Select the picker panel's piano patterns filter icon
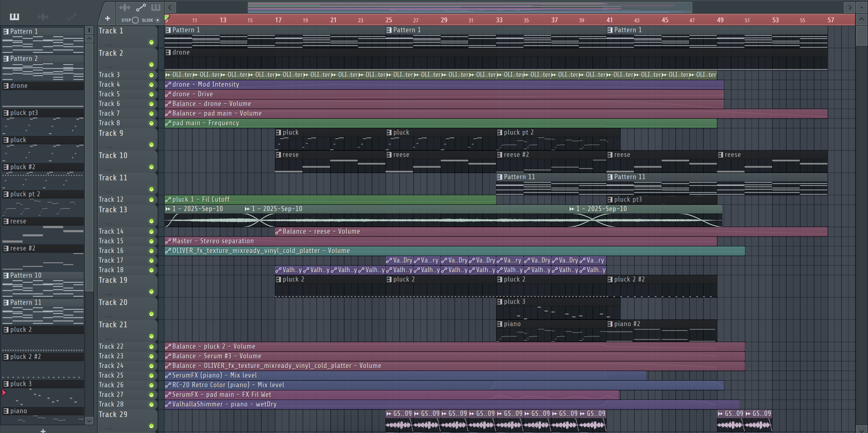 point(14,17)
